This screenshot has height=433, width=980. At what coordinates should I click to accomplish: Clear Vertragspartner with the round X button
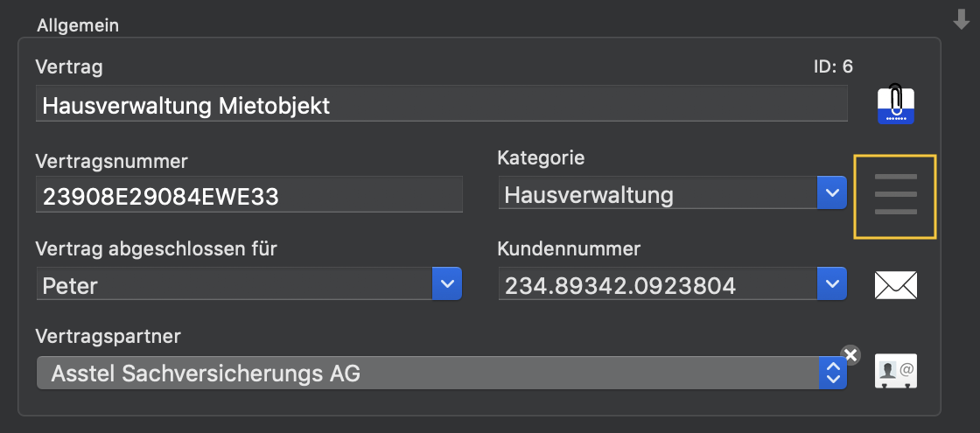tap(850, 355)
